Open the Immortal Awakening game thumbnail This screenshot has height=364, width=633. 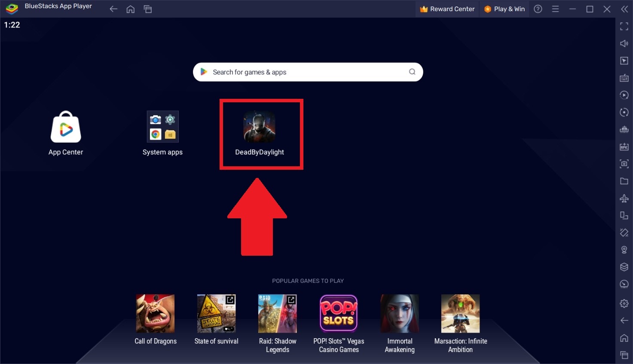pyautogui.click(x=400, y=314)
